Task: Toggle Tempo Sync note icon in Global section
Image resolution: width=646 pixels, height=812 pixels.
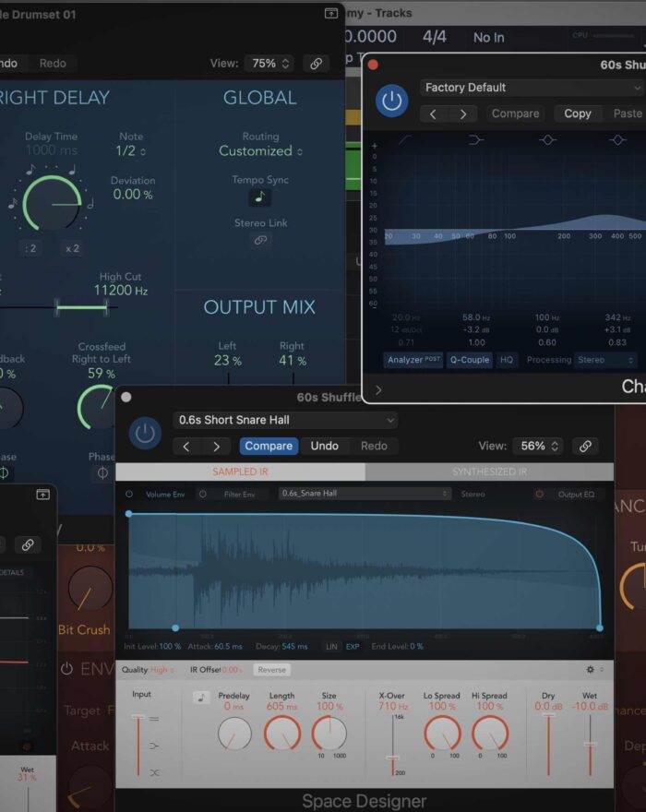Action: [x=260, y=197]
